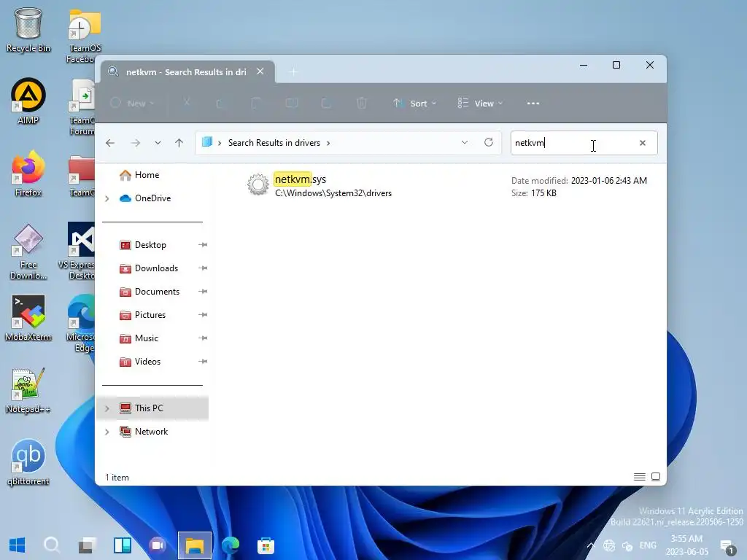Expand the This PC tree node
The image size is (747, 560).
pos(107,408)
